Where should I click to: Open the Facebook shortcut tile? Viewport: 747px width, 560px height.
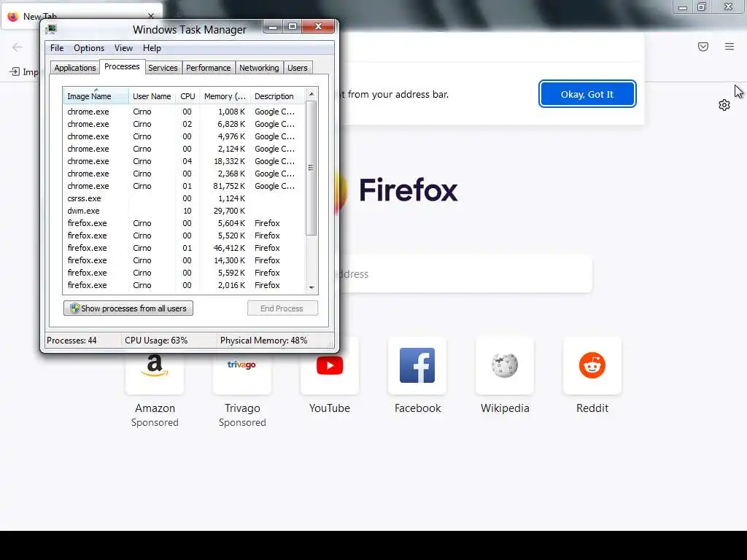[x=417, y=366]
